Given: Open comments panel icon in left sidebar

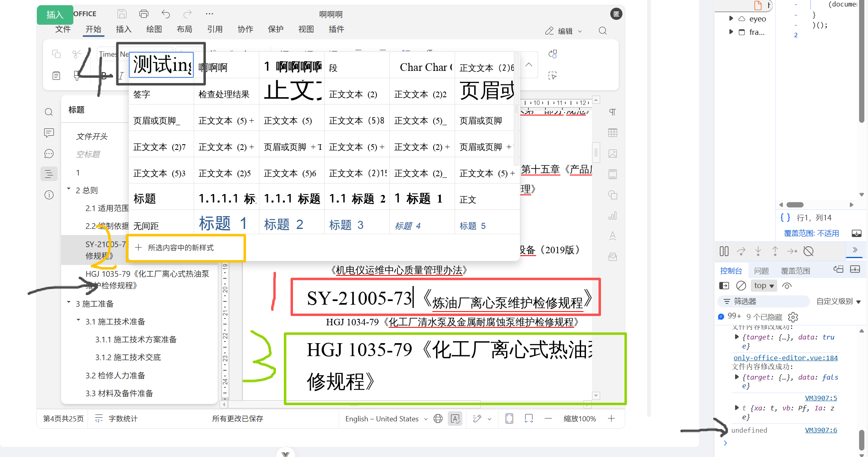Looking at the screenshot, I should tap(49, 133).
